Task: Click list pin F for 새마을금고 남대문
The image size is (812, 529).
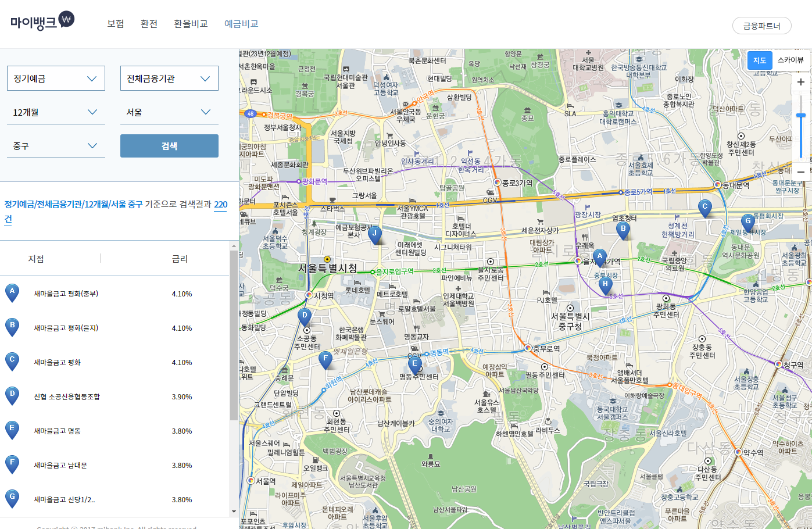Action: pos(12,464)
